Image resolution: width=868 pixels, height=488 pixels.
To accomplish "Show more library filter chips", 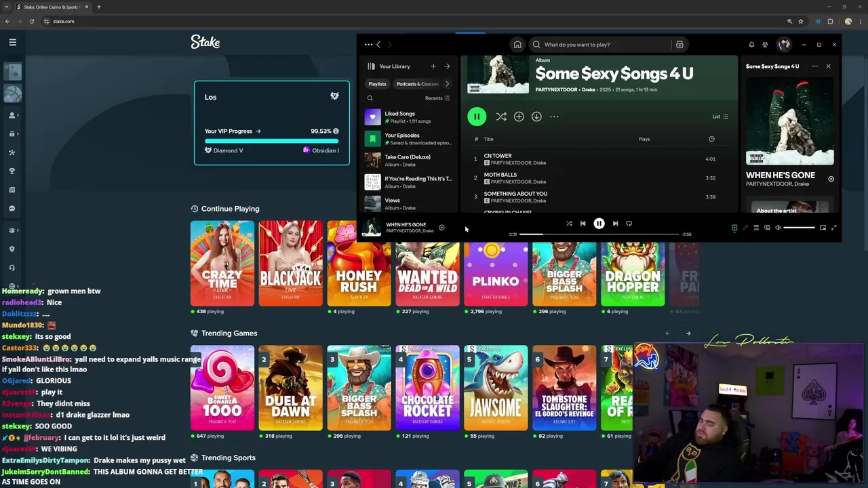I will [x=447, y=84].
